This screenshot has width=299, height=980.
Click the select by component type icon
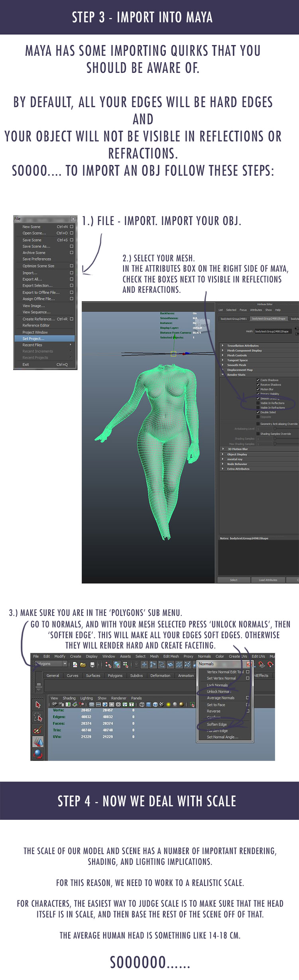point(126,664)
